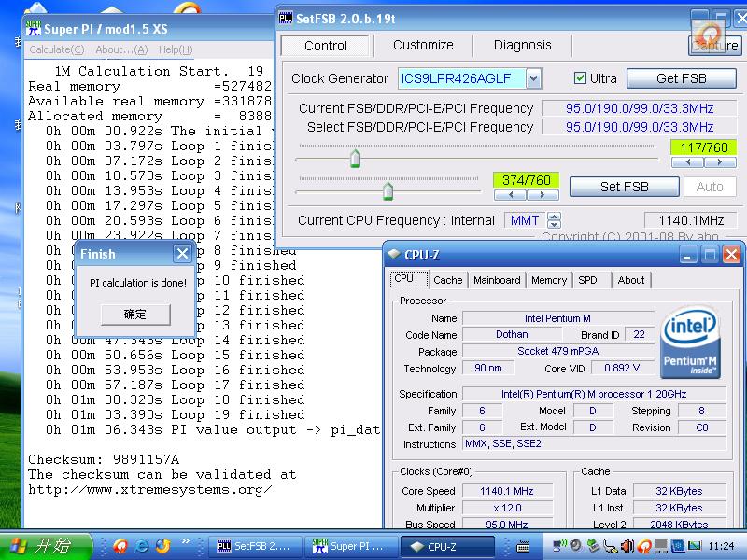This screenshot has height=560, width=747.
Task: Switch to SetFSB taskbar button
Action: pyautogui.click(x=255, y=546)
